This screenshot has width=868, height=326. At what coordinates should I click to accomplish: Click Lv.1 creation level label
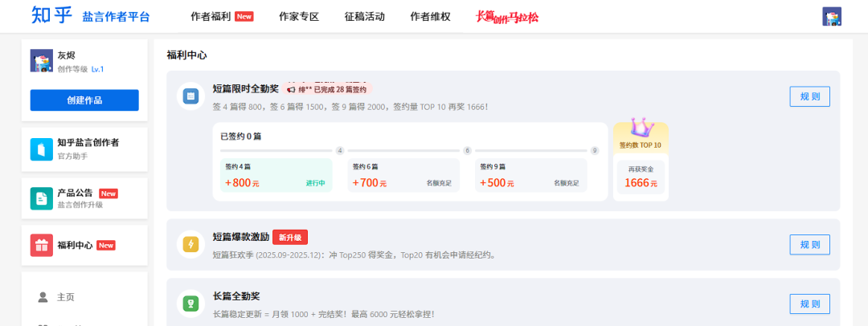coord(97,69)
